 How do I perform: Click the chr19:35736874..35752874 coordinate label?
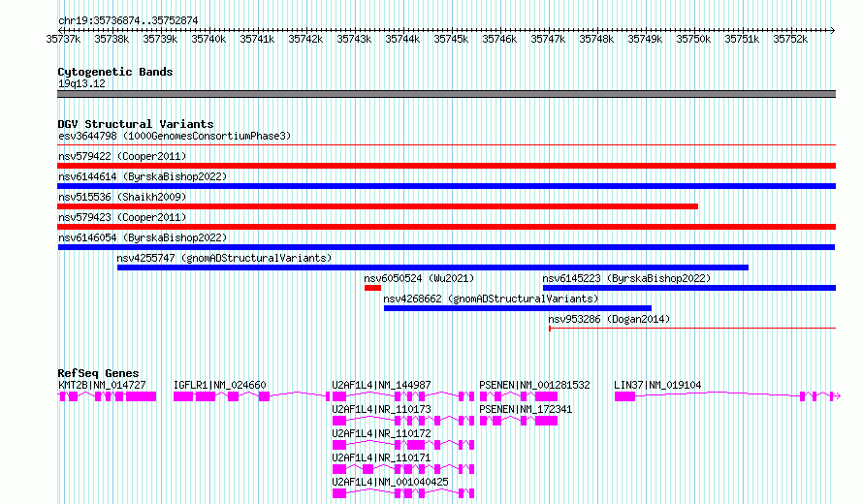[x=128, y=20]
